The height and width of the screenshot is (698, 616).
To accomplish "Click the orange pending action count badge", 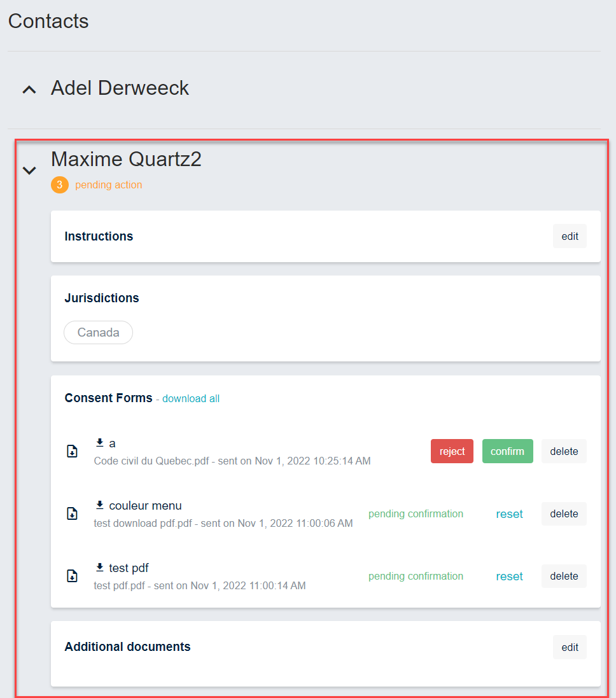I will (x=60, y=185).
